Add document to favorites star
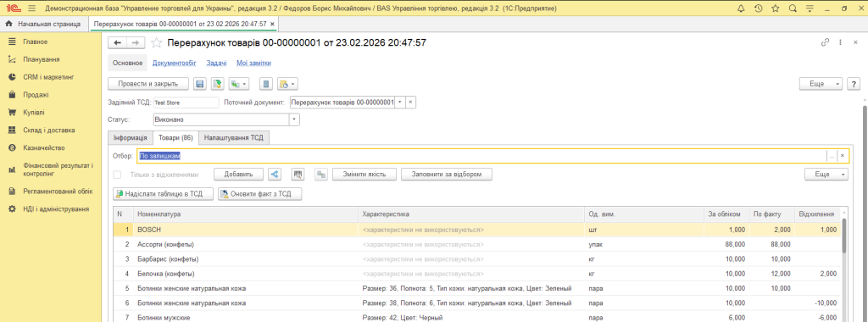This screenshot has height=322, width=868. click(x=157, y=43)
